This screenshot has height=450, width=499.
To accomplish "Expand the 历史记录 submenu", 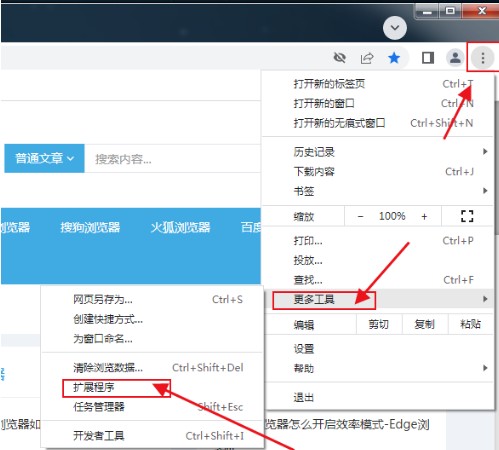I will (377, 152).
